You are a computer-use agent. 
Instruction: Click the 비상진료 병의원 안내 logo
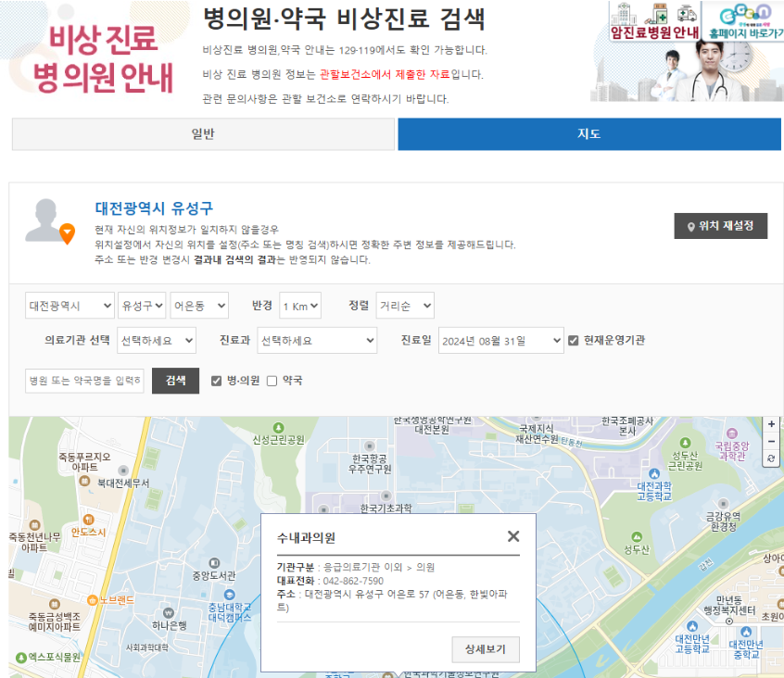[x=103, y=58]
